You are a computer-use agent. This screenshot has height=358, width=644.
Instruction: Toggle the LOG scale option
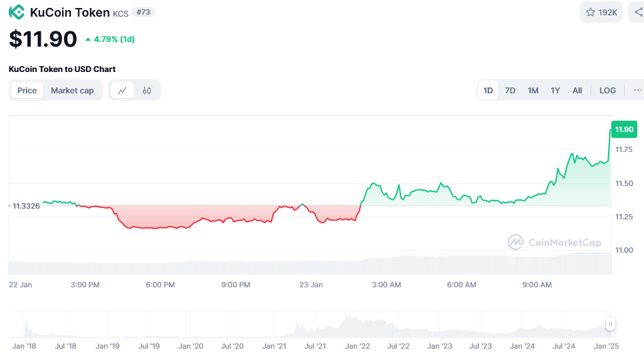(607, 90)
